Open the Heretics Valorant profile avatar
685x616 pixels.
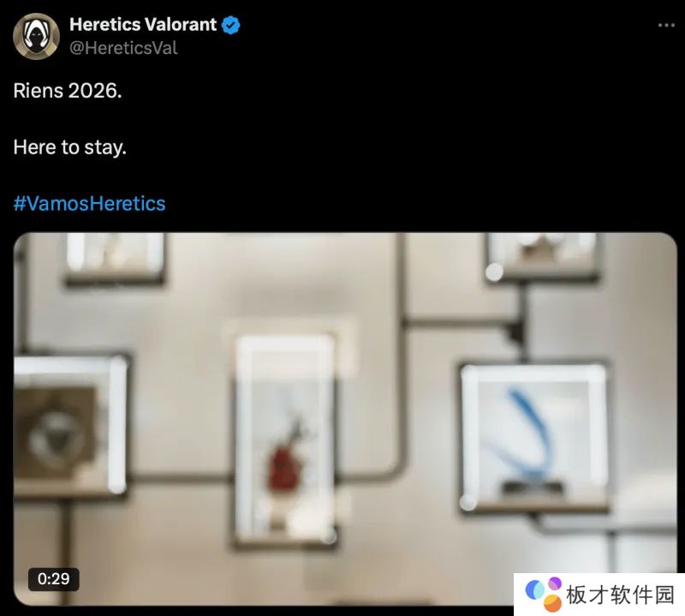point(36,36)
